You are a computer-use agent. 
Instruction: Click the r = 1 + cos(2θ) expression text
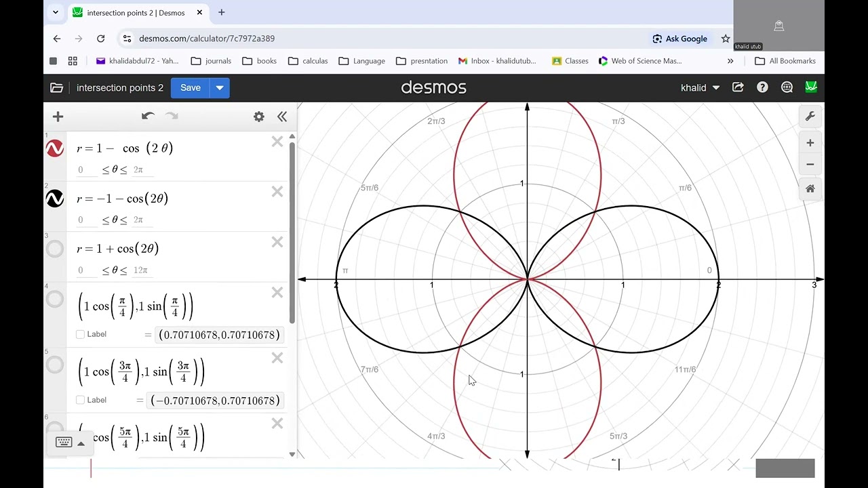click(x=118, y=249)
